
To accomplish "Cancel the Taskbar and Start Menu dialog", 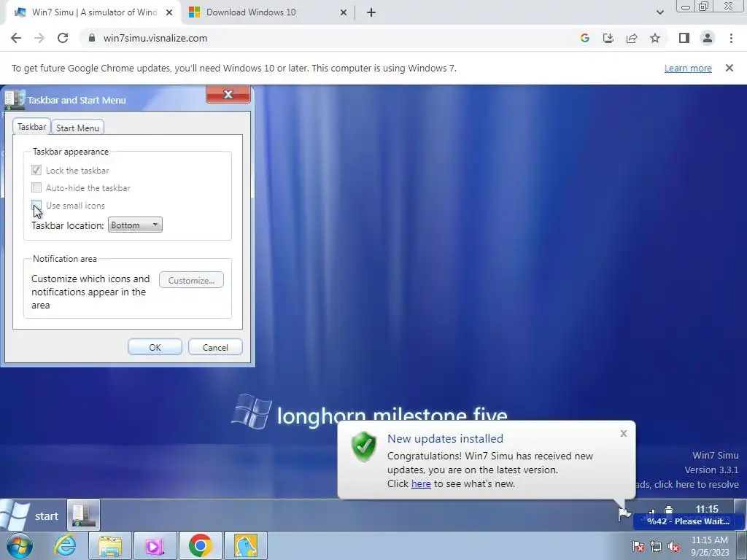I will (215, 347).
